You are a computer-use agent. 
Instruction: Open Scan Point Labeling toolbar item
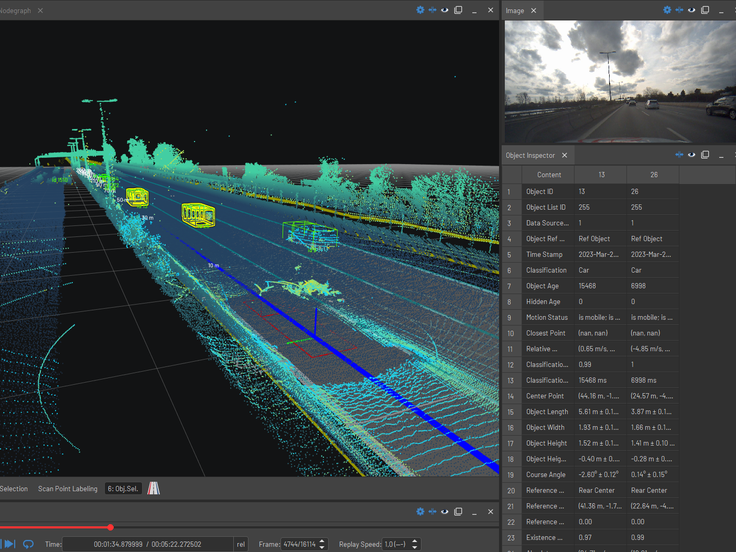pos(68,489)
